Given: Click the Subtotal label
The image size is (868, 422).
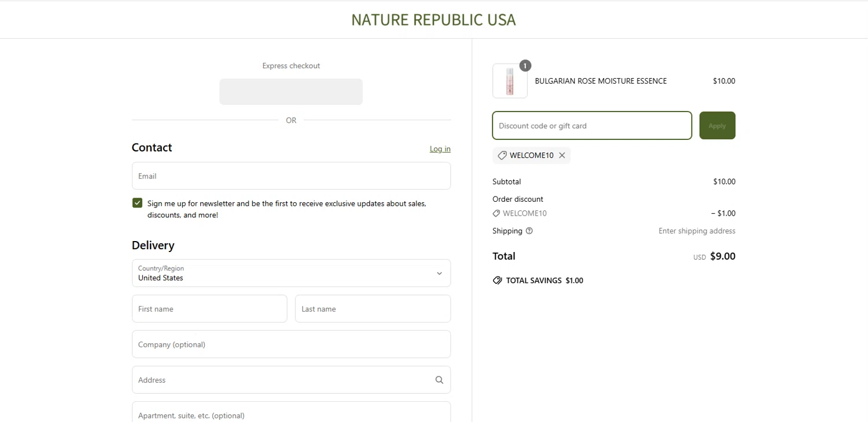Looking at the screenshot, I should (506, 182).
